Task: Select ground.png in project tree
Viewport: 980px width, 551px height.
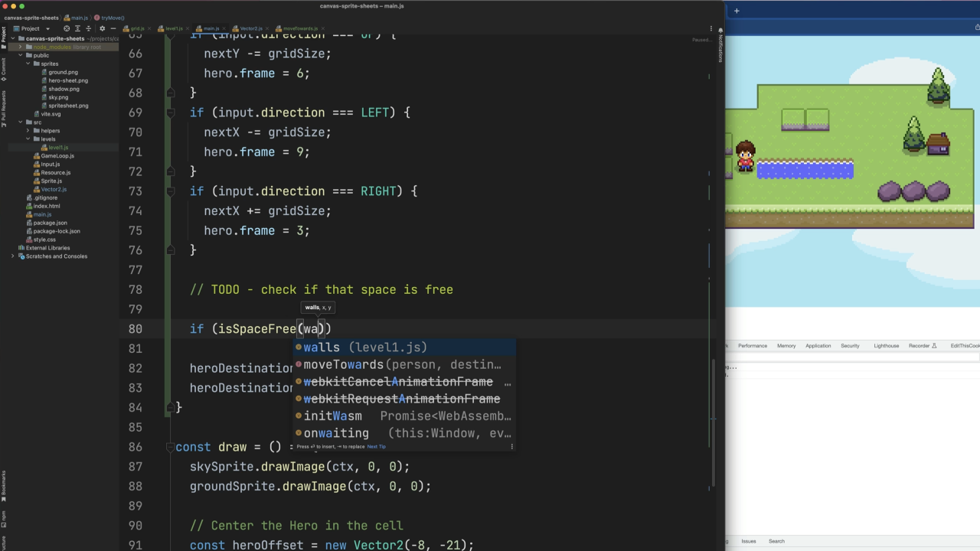Action: pos(63,72)
